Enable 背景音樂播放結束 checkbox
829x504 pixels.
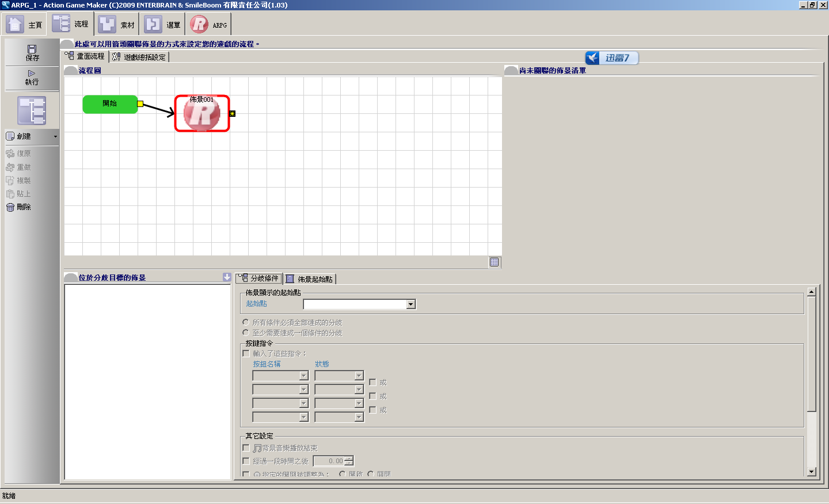(x=246, y=448)
